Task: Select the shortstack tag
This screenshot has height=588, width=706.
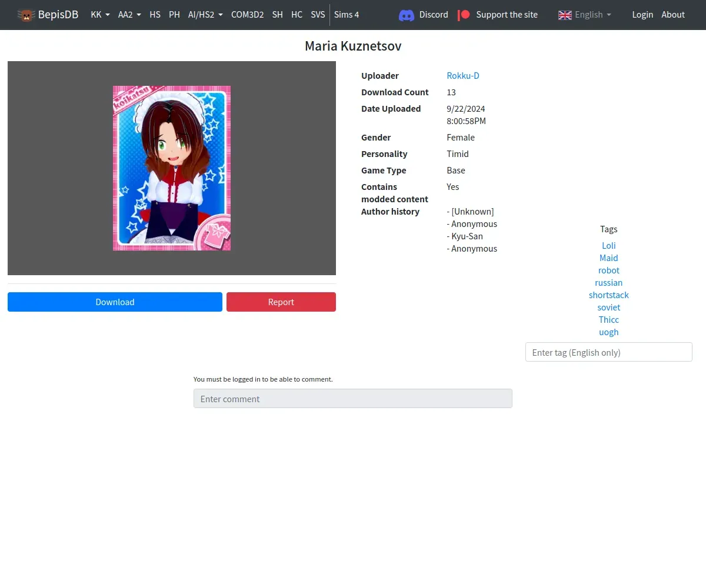Action: pyautogui.click(x=609, y=295)
